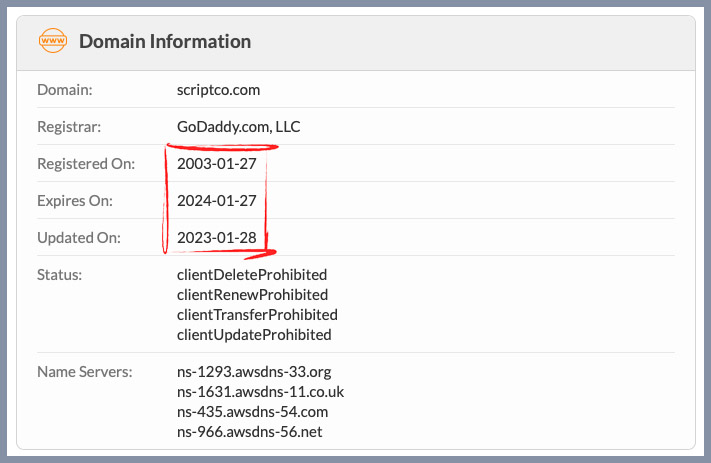Click the Status: label

pos(59,275)
